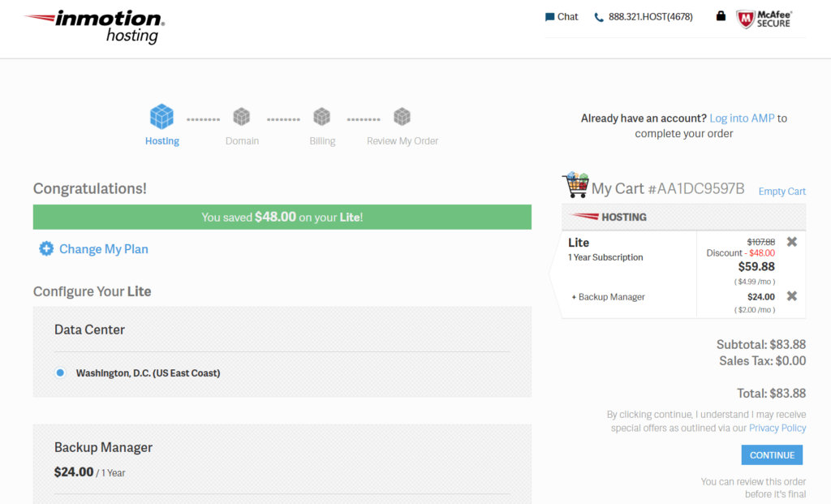Screen dimensions: 831x504
Task: Click the Change My Plan gear icon
Action: (46, 248)
